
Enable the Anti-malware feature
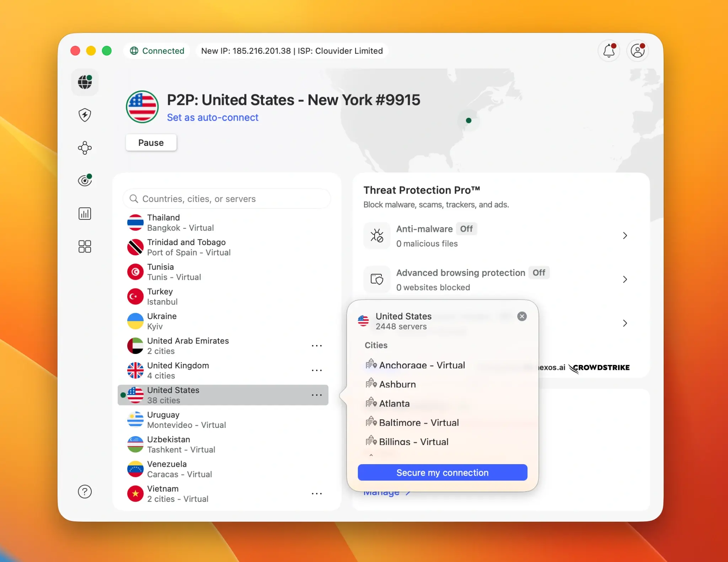click(x=466, y=229)
